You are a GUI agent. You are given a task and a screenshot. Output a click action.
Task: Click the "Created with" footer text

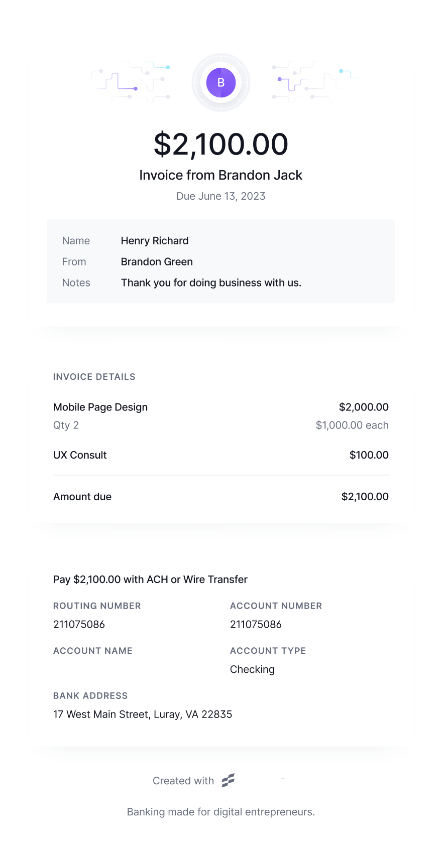pyautogui.click(x=183, y=781)
